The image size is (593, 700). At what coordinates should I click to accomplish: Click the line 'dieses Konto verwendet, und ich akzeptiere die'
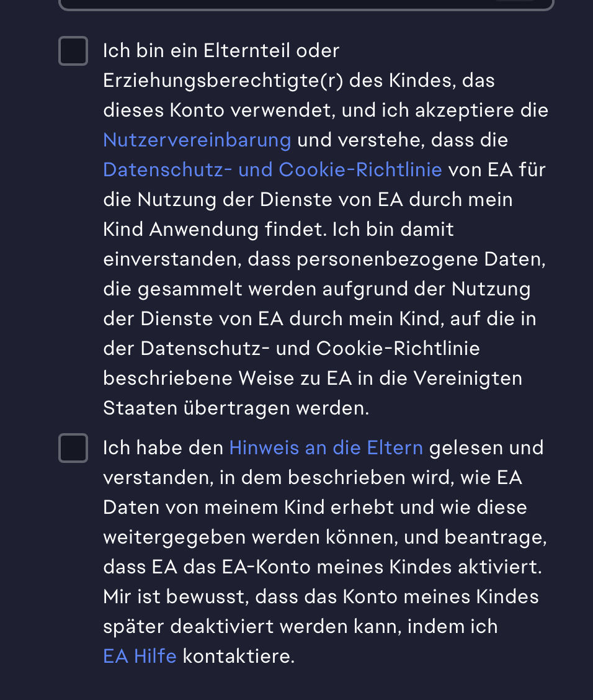[325, 110]
